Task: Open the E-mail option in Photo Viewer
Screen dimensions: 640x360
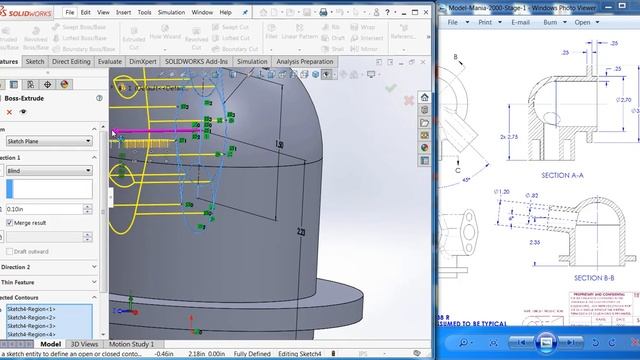Action: coord(520,22)
